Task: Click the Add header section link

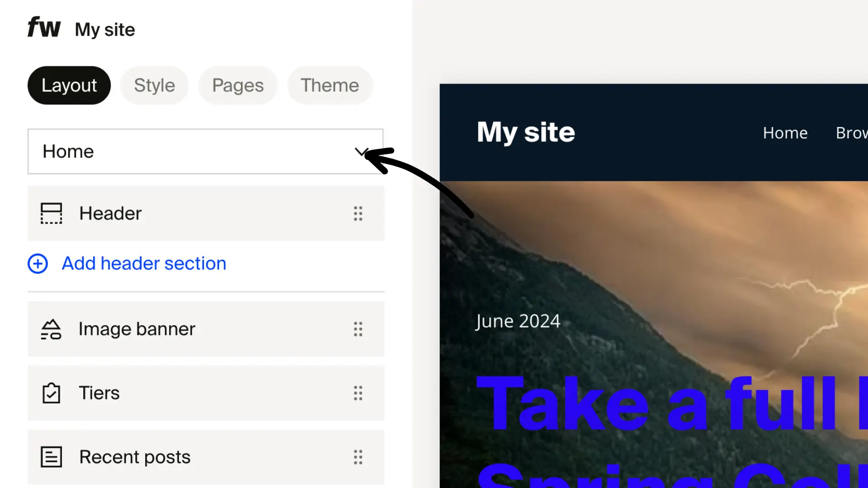Action: tap(143, 263)
